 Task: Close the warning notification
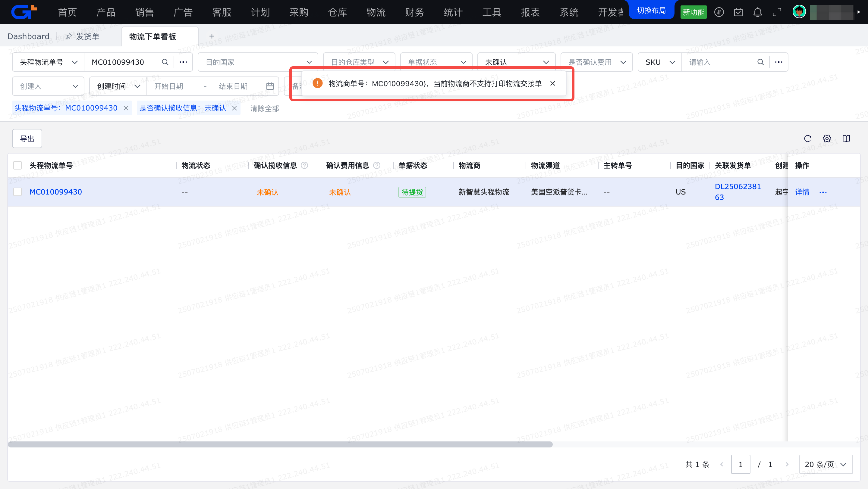click(x=553, y=83)
